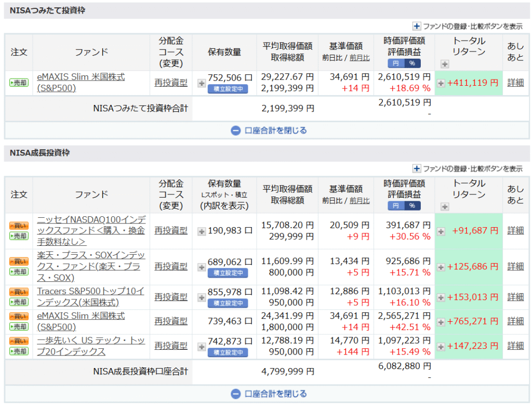The height and width of the screenshot is (406, 532).
Task: Click sell button for Rakuten Plus SOX fund
Action: 19,271
